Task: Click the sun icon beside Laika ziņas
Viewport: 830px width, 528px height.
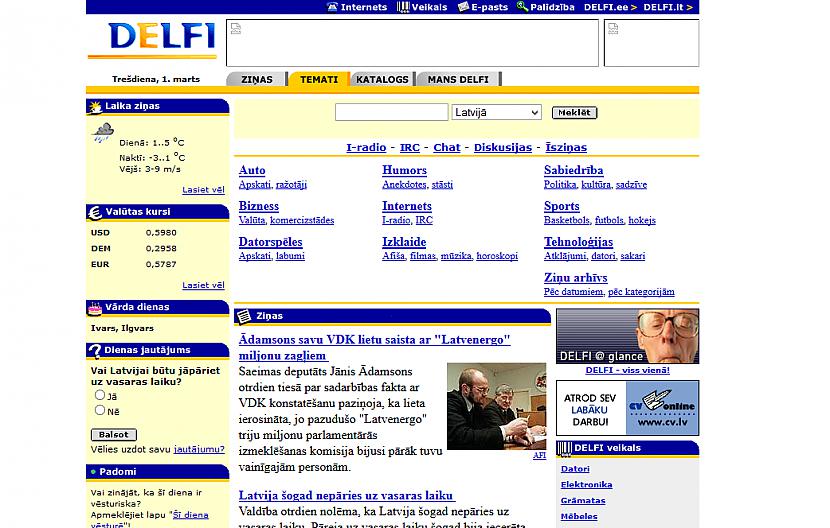Action: pos(95,107)
